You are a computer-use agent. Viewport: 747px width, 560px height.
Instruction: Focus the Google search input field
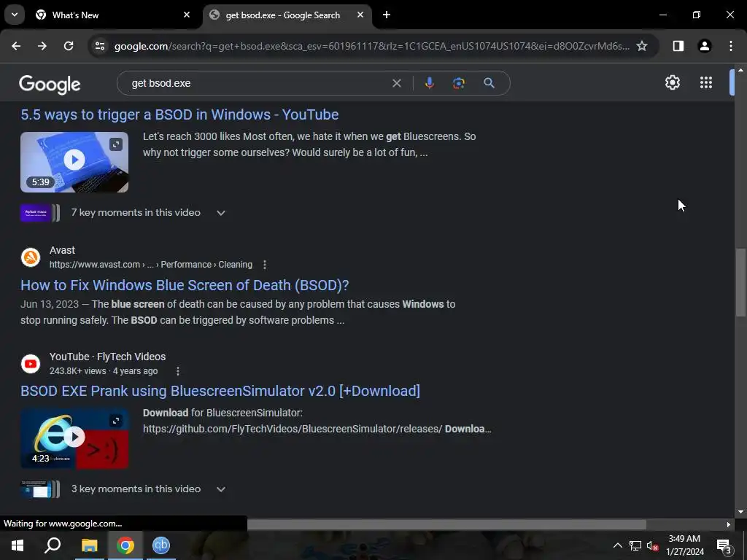(258, 83)
